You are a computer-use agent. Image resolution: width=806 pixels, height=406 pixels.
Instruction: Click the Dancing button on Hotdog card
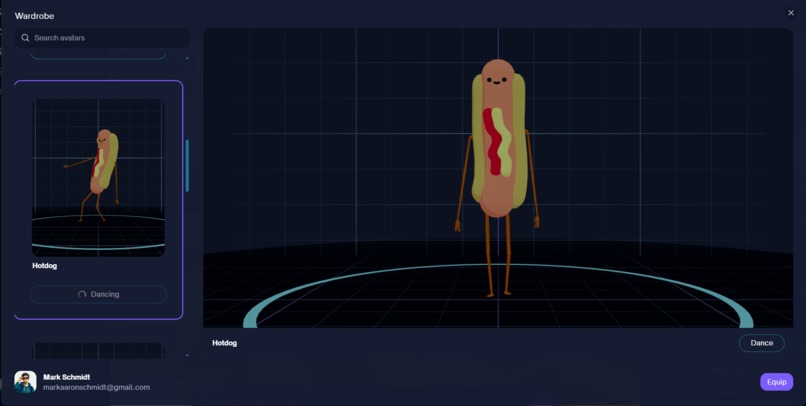(98, 294)
